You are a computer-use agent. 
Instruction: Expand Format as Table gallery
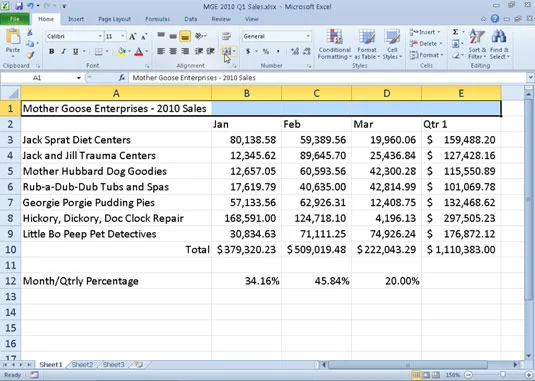pyautogui.click(x=366, y=44)
